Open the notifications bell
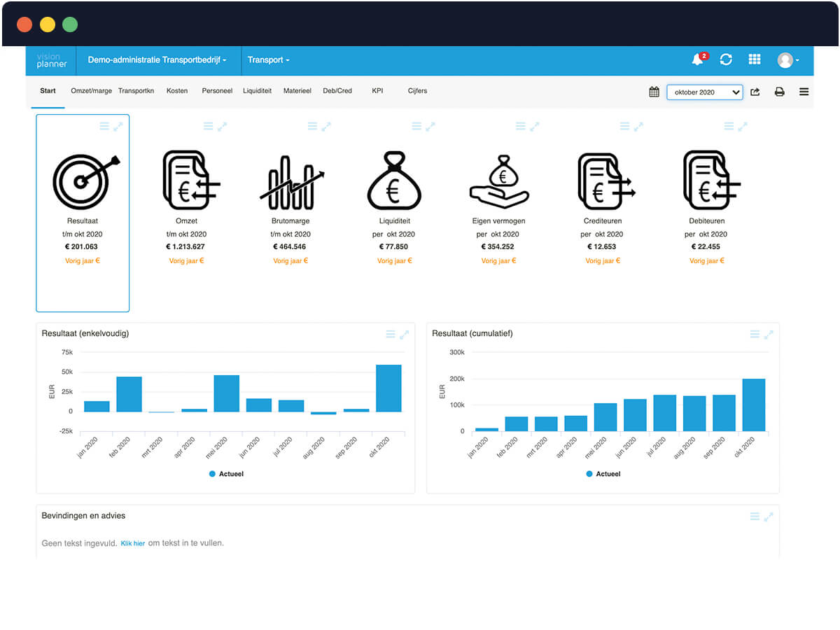 [x=698, y=59]
